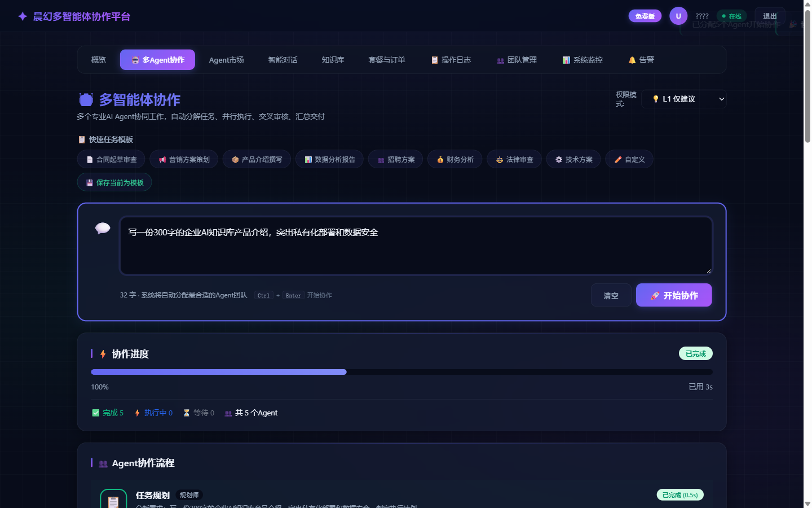This screenshot has height=508, width=812.
Task: Click the green checkmark icon beside 完成 5
Action: tap(96, 413)
